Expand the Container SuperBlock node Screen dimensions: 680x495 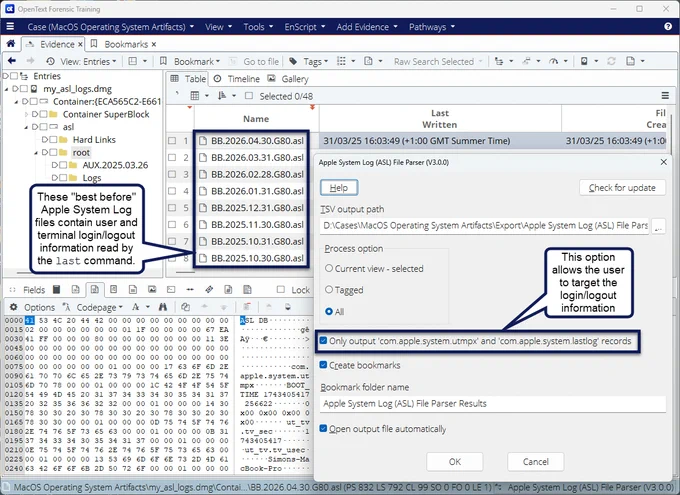pyautogui.click(x=26, y=114)
